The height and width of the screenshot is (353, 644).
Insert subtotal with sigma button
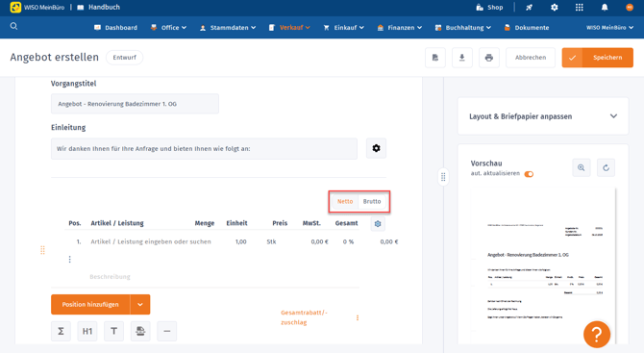[61, 331]
